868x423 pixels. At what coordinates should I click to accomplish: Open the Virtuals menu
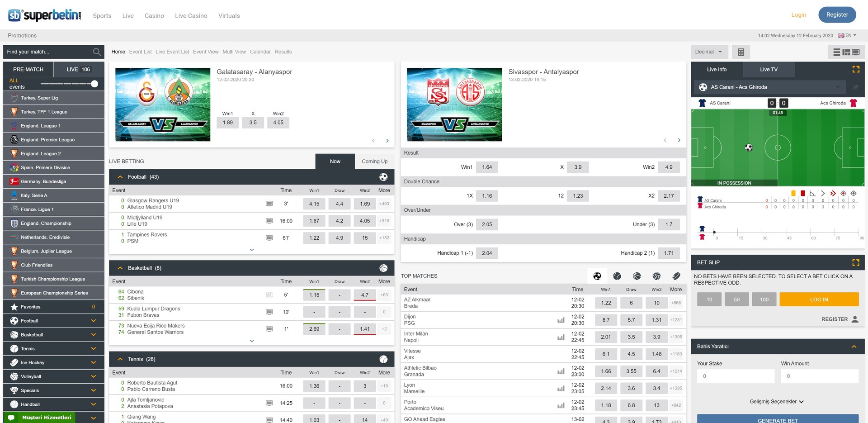click(229, 16)
